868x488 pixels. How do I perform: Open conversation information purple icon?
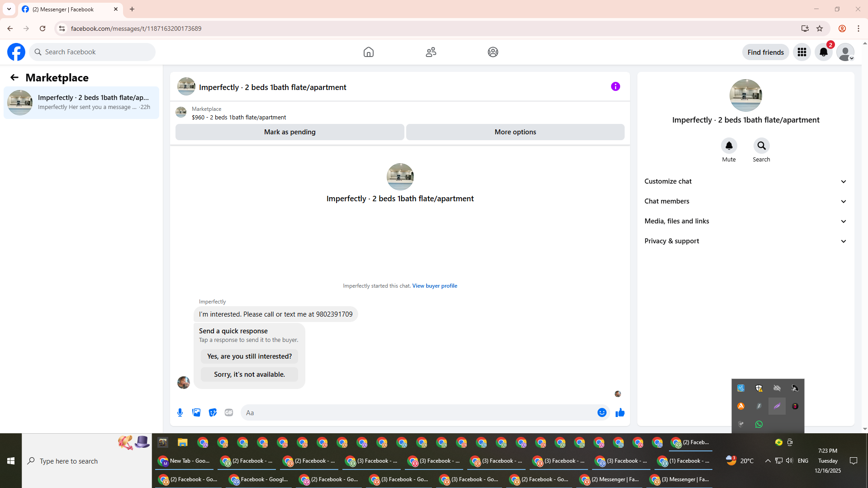click(616, 86)
